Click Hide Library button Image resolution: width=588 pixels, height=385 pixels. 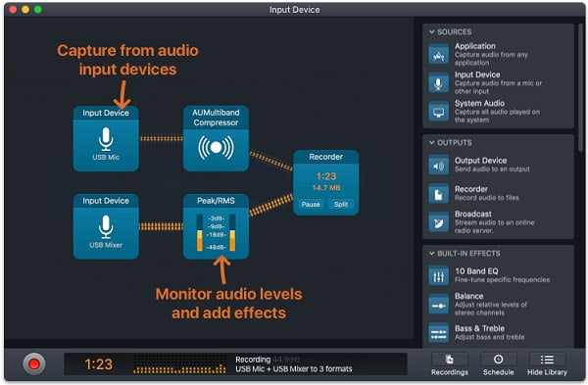547,364
